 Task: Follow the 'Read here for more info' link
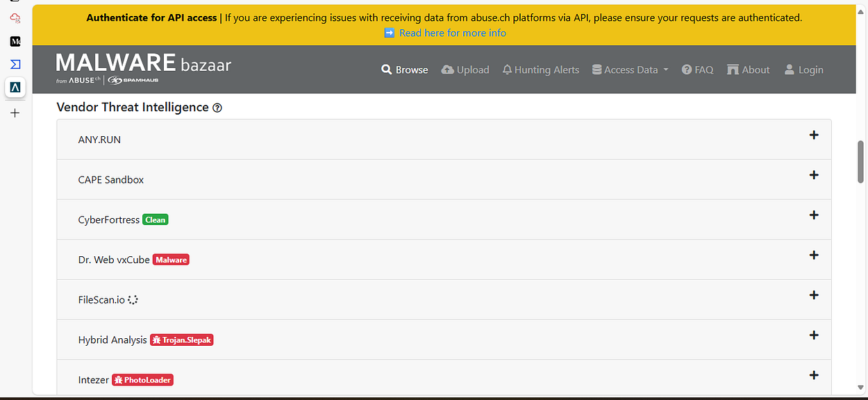(452, 33)
